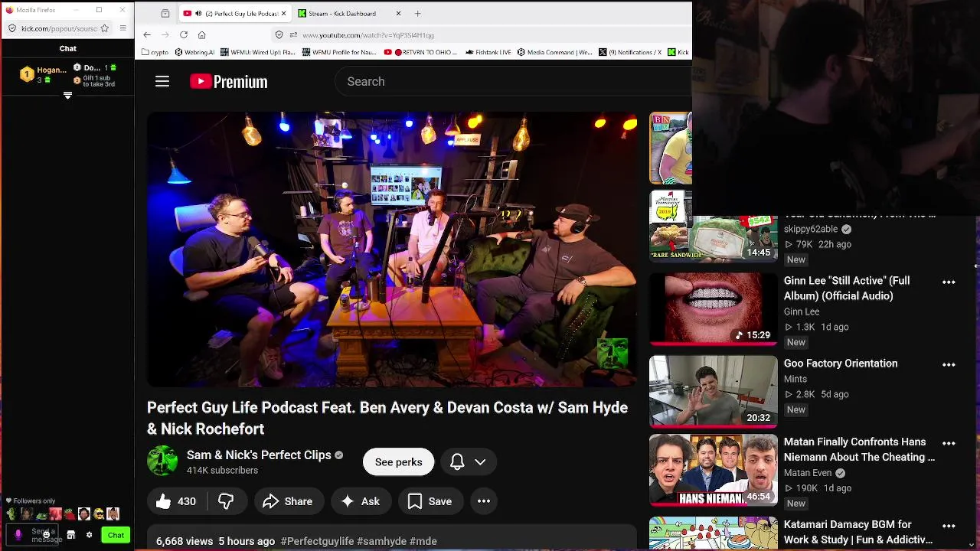Screen dimensions: 980x551
Task: Open the Sam & Nick's Perfect Clips channel name
Action: (x=259, y=455)
